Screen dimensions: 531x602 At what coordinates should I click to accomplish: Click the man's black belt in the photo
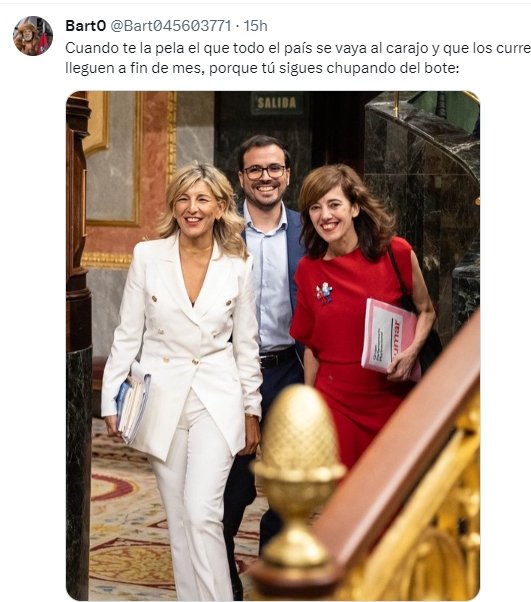point(277,359)
